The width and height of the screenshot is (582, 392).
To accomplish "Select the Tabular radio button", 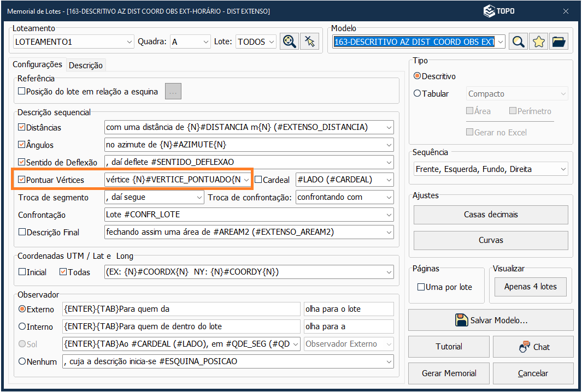I will [x=418, y=93].
